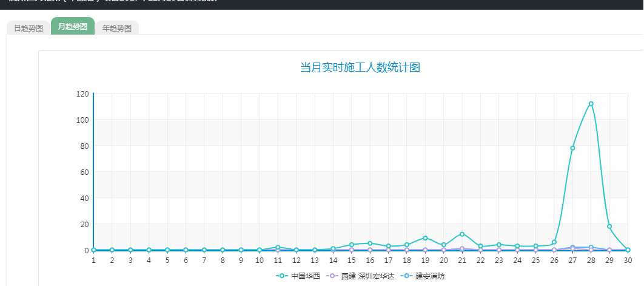Click the 中国华西 point on day 16
This screenshot has height=286, width=644.
coord(370,243)
